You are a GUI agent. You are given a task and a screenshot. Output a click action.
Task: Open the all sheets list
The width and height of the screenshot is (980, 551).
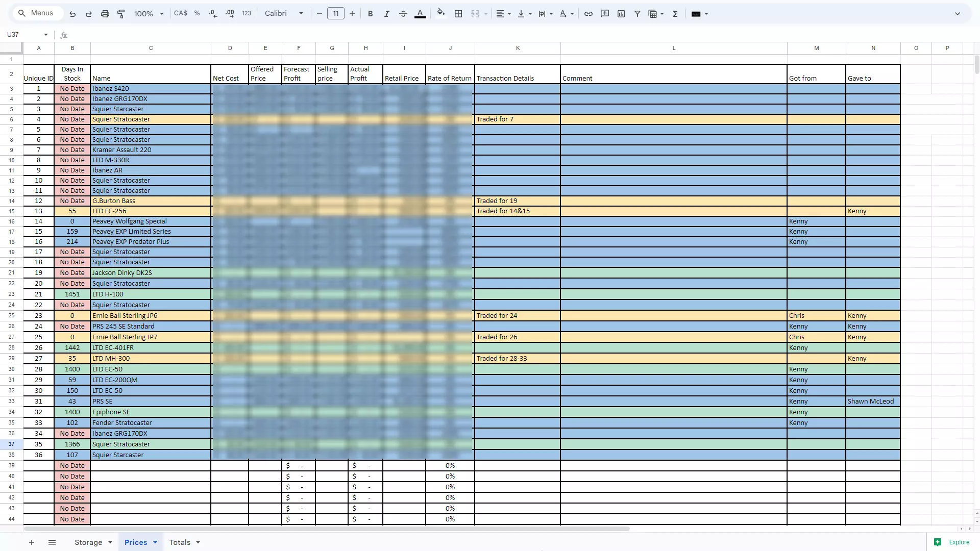tap(52, 542)
